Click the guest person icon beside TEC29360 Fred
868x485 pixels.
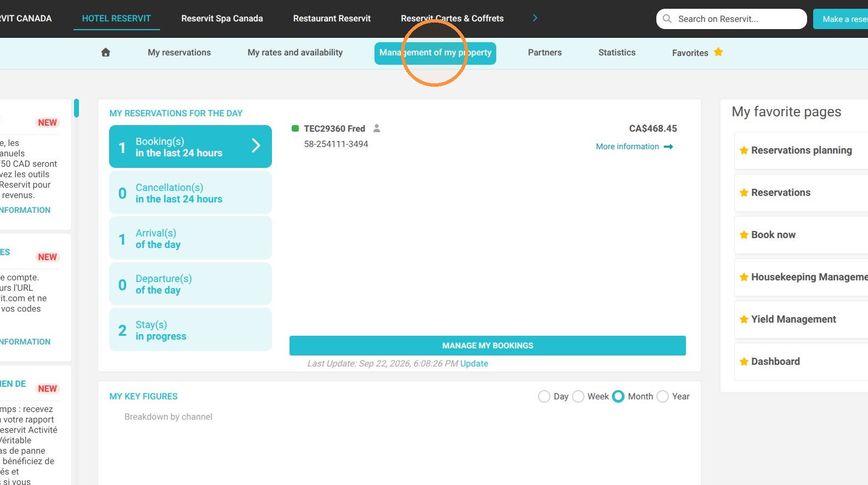click(x=377, y=128)
